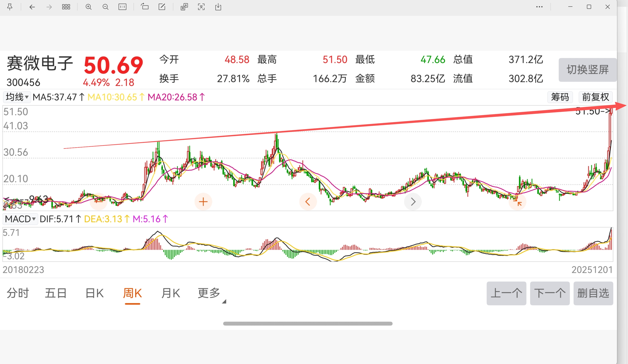Expand the 更多 period options
628x364 pixels.
(x=209, y=293)
